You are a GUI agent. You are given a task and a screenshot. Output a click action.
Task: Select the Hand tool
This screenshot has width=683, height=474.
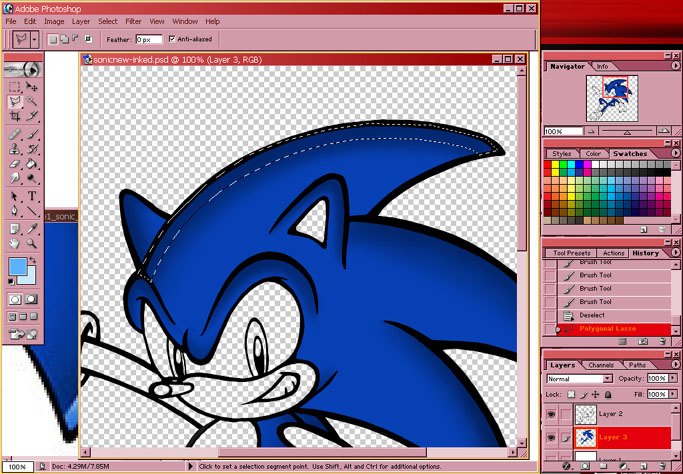[x=15, y=244]
